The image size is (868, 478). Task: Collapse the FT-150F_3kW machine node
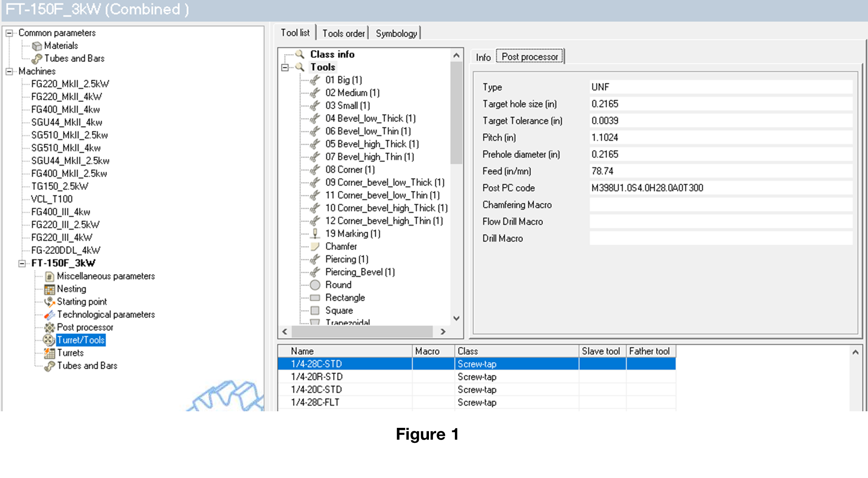22,263
